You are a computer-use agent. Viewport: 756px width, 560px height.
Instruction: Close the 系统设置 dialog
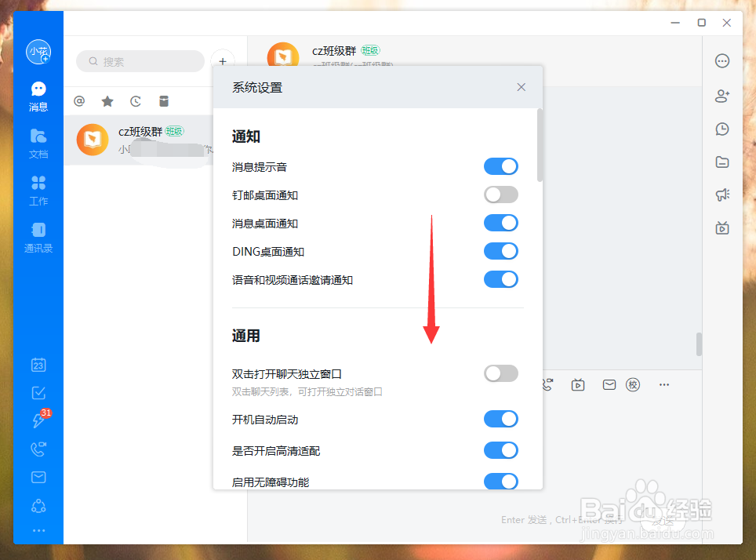(522, 87)
